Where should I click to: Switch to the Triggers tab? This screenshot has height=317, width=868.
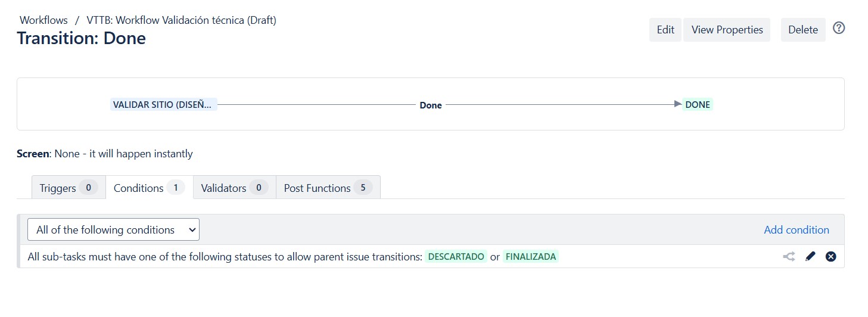point(69,188)
